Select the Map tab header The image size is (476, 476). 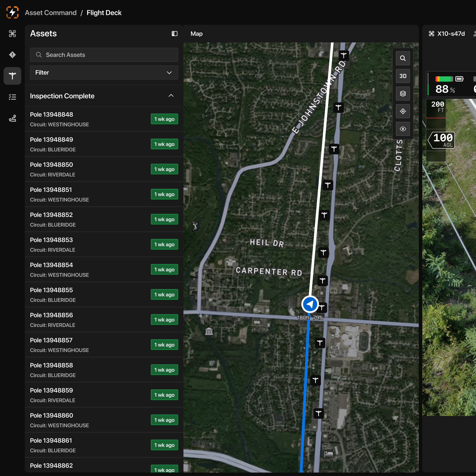click(196, 34)
